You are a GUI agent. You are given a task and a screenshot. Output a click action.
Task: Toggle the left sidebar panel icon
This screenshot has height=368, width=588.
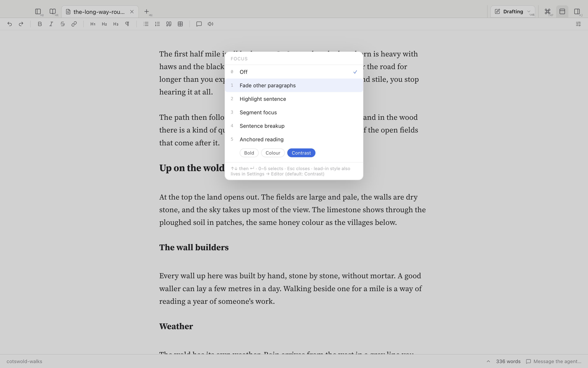click(x=38, y=11)
